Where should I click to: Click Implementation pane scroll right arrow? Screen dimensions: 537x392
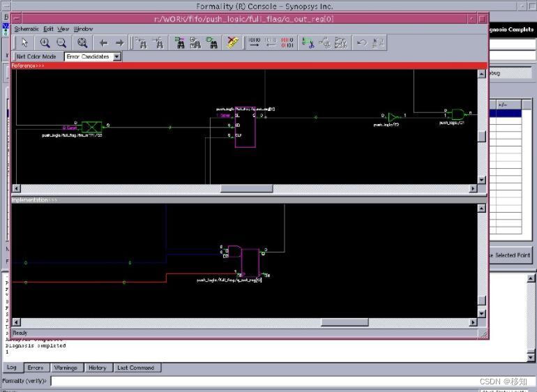pos(473,322)
